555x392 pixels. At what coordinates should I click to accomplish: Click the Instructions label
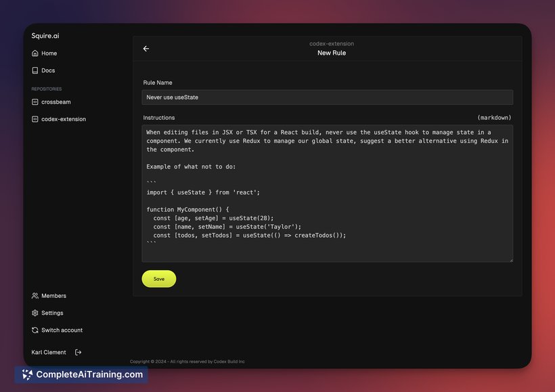159,118
